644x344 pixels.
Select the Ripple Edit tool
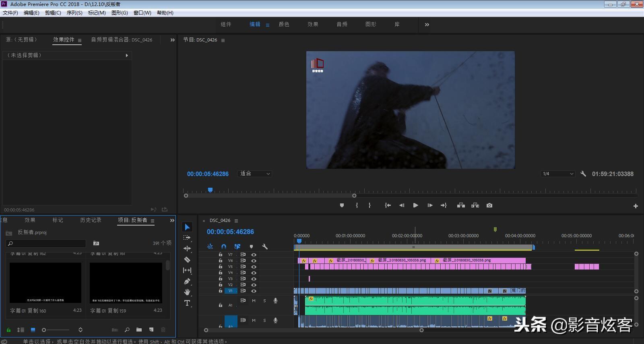pyautogui.click(x=187, y=249)
